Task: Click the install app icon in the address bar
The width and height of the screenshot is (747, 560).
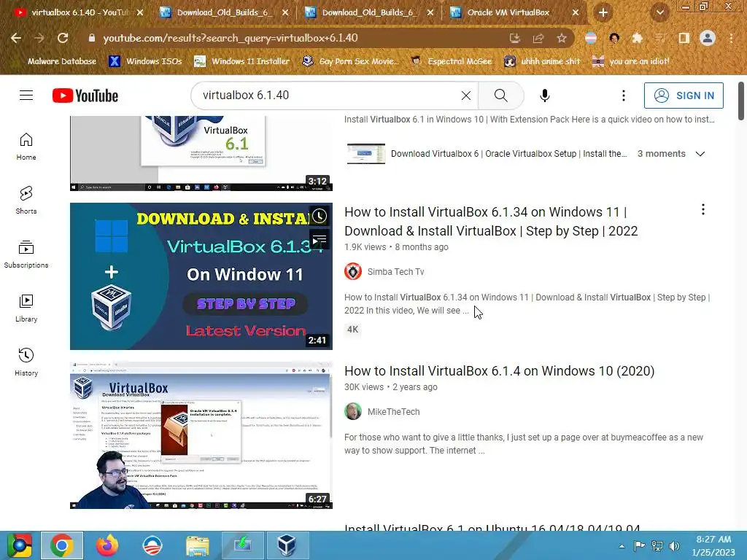Action: point(514,38)
